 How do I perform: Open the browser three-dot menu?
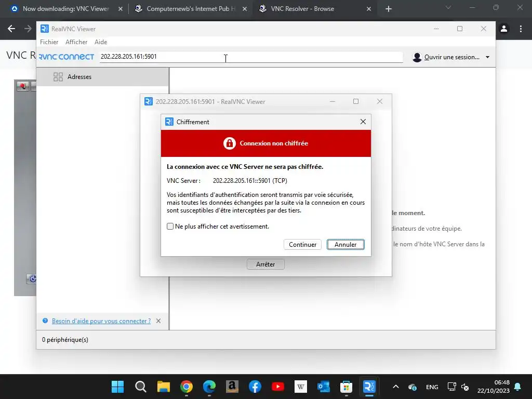(521, 29)
